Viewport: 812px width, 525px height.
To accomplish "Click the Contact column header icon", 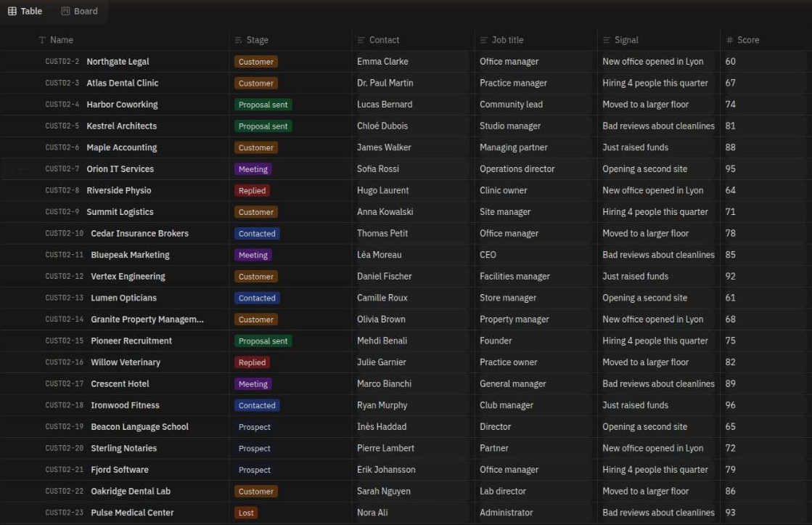I will (361, 40).
